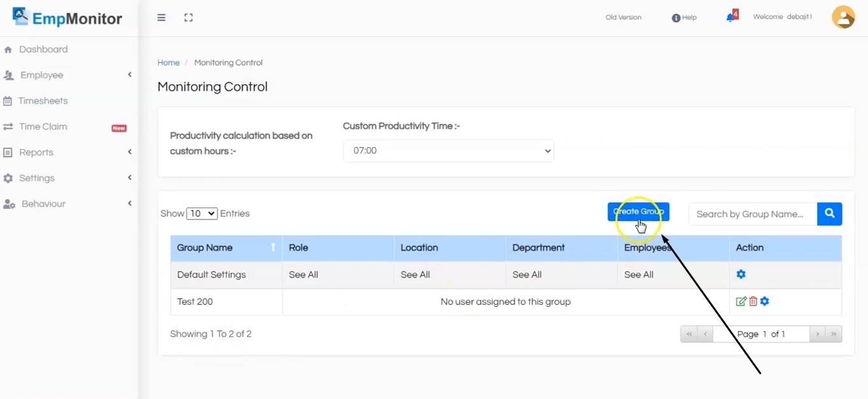Image resolution: width=868 pixels, height=399 pixels.
Task: Click the Employee sidebar icon
Action: (x=9, y=75)
